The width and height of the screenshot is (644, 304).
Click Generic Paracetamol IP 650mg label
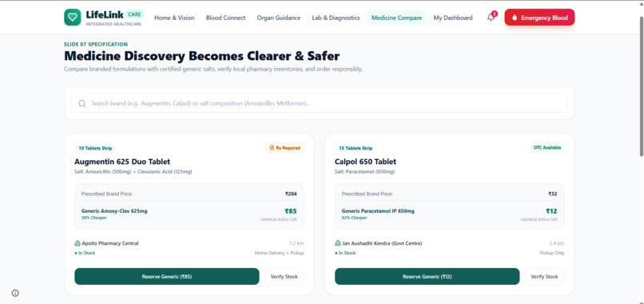[x=378, y=211]
